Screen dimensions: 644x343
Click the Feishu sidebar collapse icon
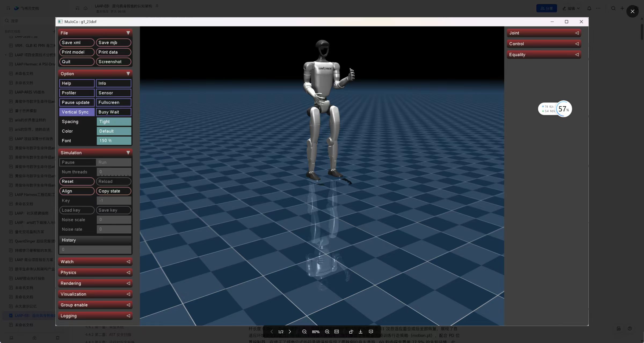click(8, 8)
